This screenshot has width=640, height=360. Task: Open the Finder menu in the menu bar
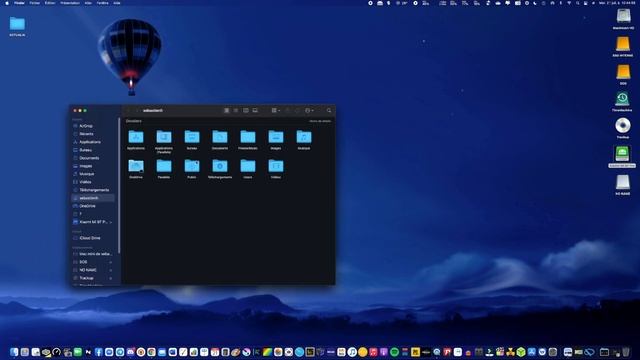(x=19, y=3)
